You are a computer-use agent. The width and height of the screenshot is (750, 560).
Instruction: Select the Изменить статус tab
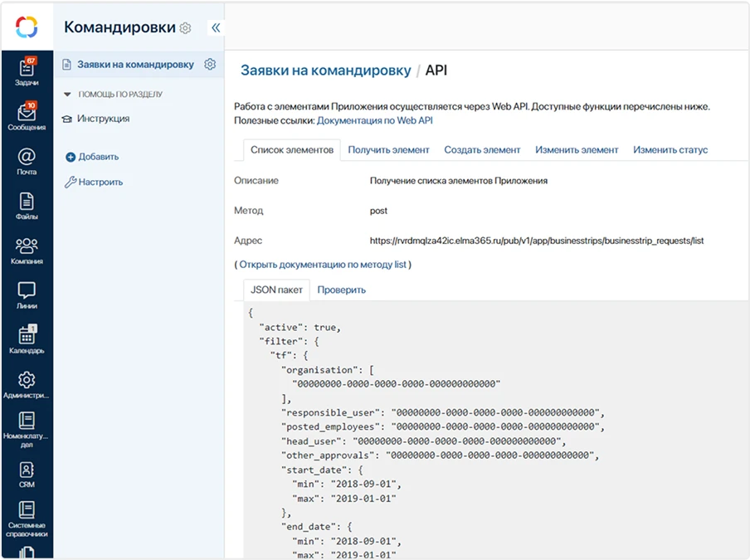(670, 150)
